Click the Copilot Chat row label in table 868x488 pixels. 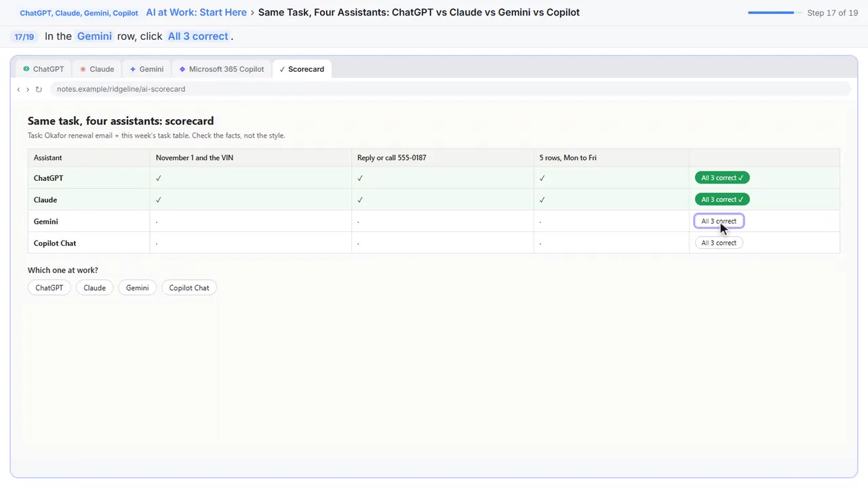55,243
